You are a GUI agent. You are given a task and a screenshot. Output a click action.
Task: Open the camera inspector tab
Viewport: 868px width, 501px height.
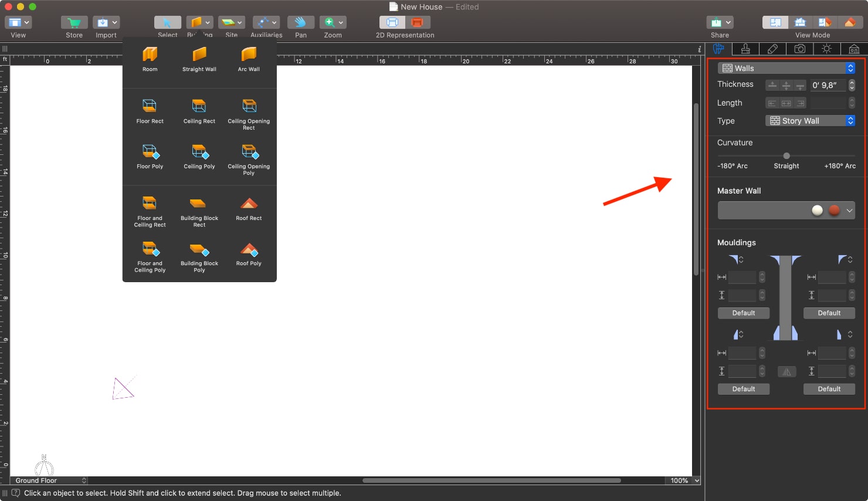(x=799, y=49)
